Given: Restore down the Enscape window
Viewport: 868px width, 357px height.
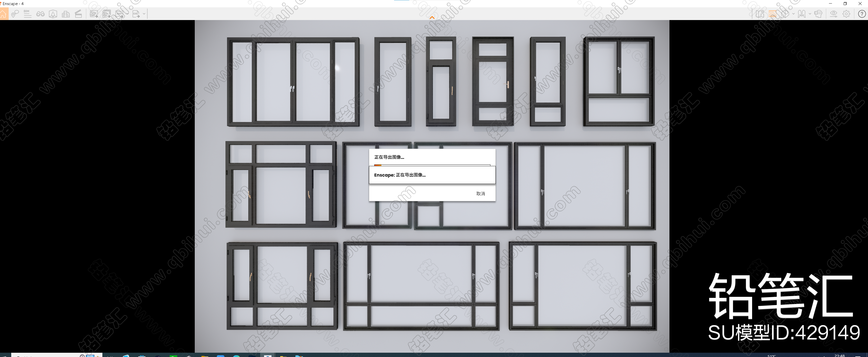Looking at the screenshot, I should point(845,3).
